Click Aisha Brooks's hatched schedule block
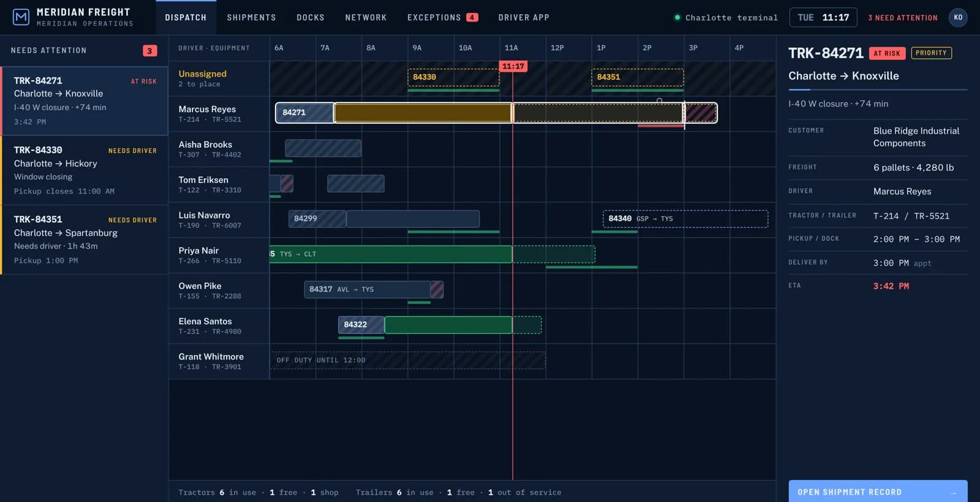The width and height of the screenshot is (980, 502). [323, 148]
